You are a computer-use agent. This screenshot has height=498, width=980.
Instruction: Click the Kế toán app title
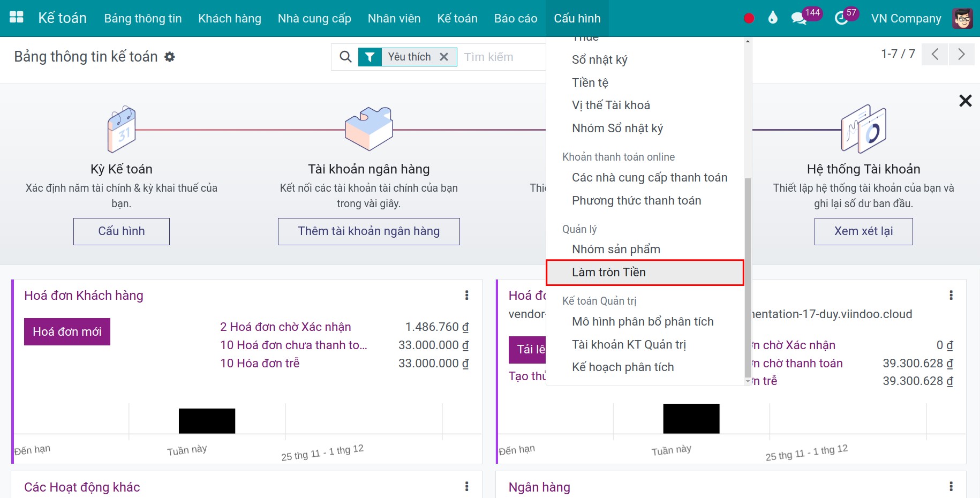coord(62,18)
